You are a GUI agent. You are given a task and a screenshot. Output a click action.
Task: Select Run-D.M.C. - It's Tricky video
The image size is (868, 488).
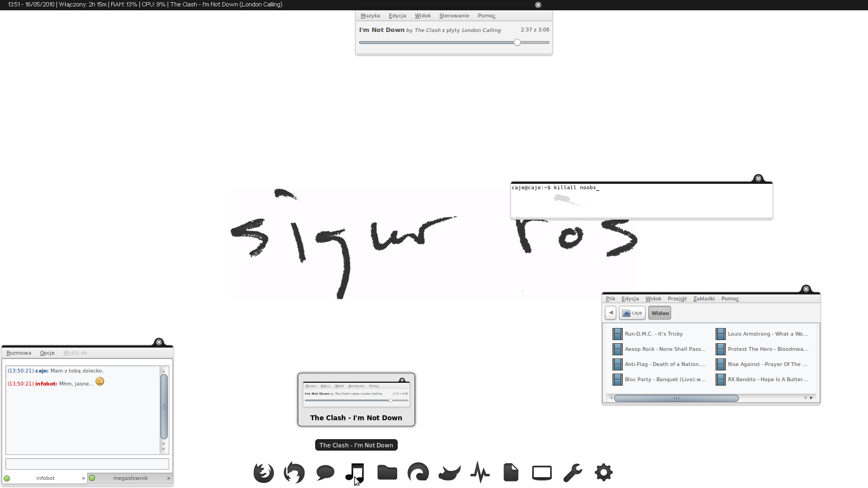(648, 334)
